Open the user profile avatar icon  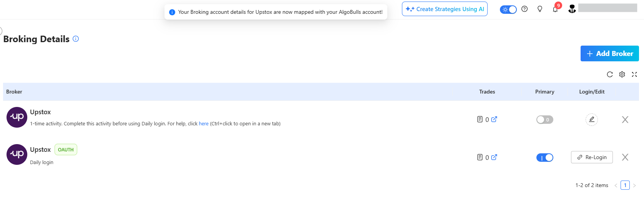(572, 9)
